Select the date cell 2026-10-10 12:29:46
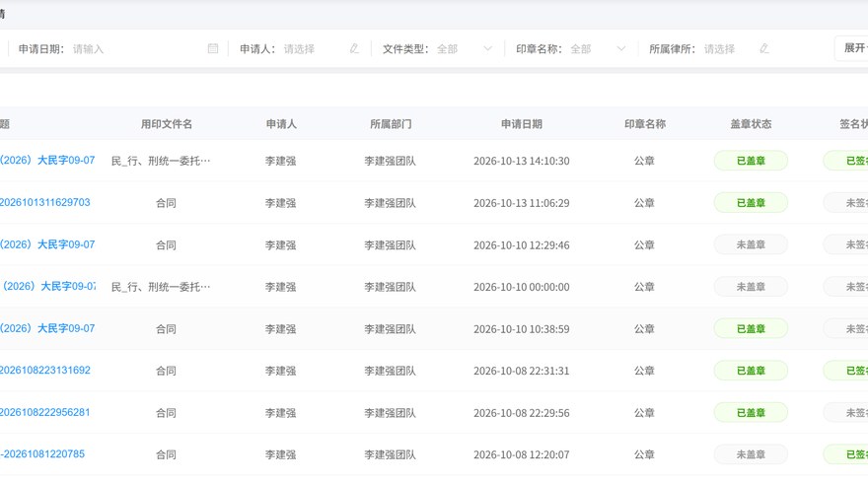This screenshot has width=868, height=482. point(522,245)
